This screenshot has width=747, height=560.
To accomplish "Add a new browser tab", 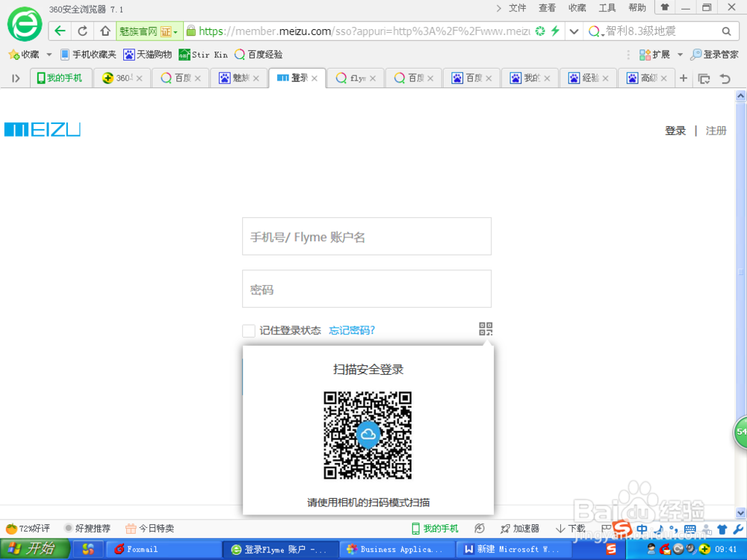I will [x=684, y=78].
